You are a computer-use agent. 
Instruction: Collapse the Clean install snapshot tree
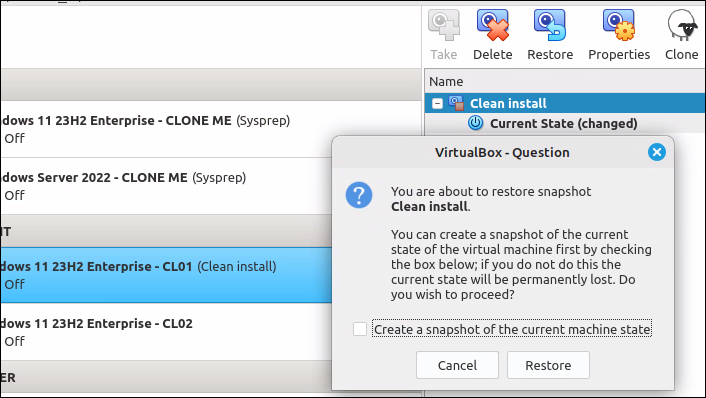(x=437, y=104)
